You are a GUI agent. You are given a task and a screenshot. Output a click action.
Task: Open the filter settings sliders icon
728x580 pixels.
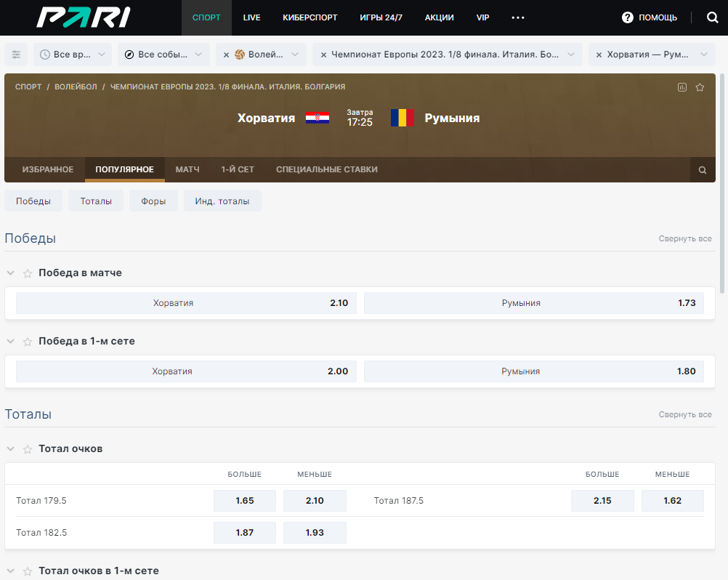pos(16,55)
